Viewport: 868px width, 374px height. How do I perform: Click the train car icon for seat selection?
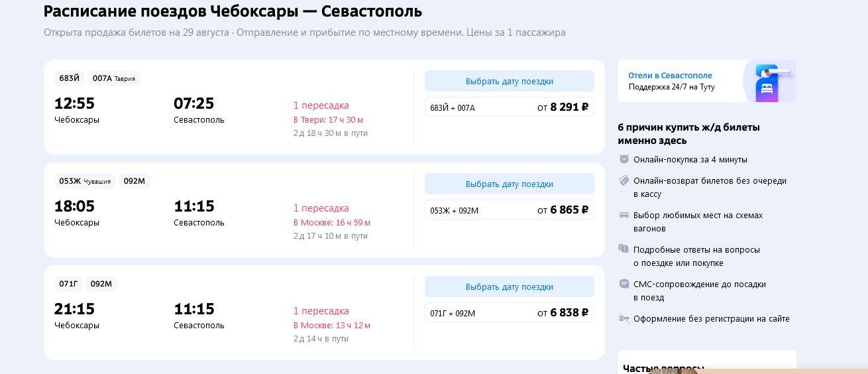pyautogui.click(x=624, y=215)
